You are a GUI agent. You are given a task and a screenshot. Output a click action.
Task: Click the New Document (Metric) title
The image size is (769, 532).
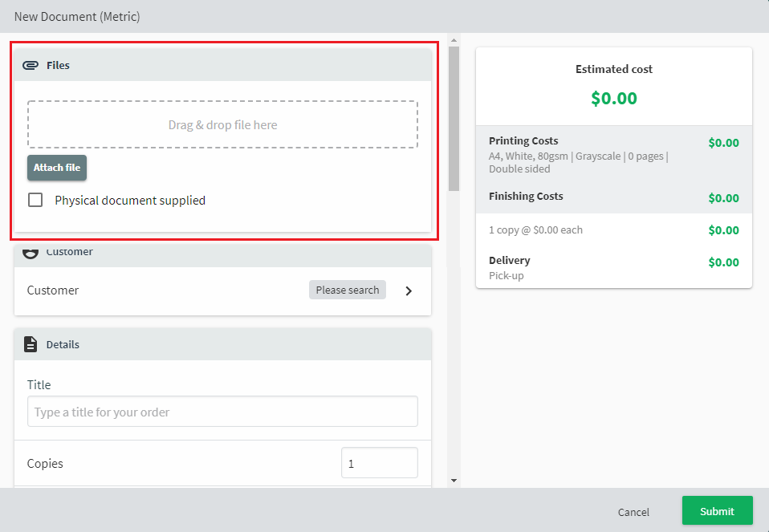[77, 17]
